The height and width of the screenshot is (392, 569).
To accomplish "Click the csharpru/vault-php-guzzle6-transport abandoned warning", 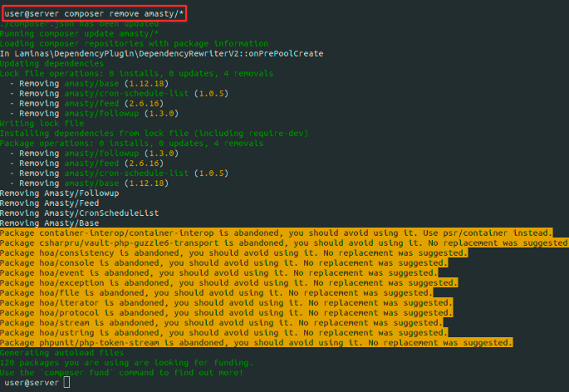I will pos(284,243).
